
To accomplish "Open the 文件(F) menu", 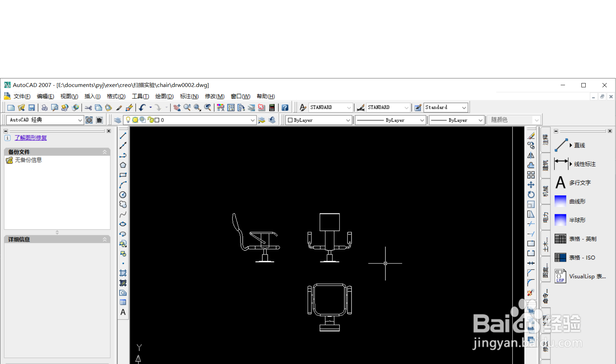I will tap(22, 96).
